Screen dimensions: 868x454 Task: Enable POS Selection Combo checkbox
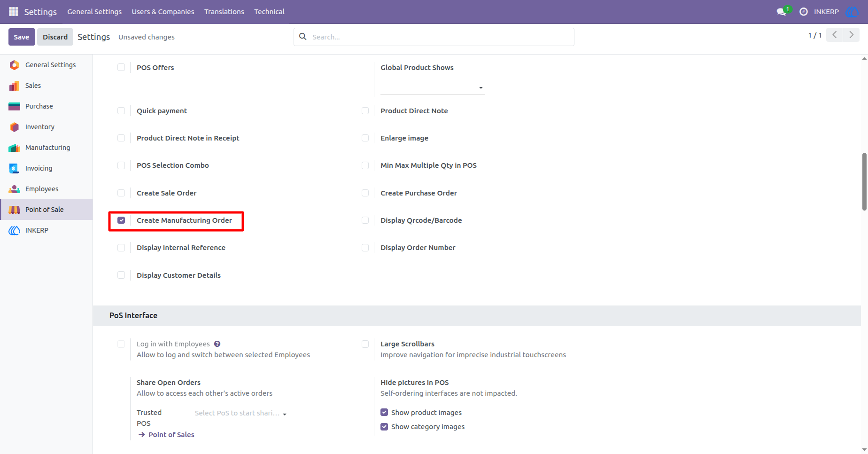click(121, 165)
